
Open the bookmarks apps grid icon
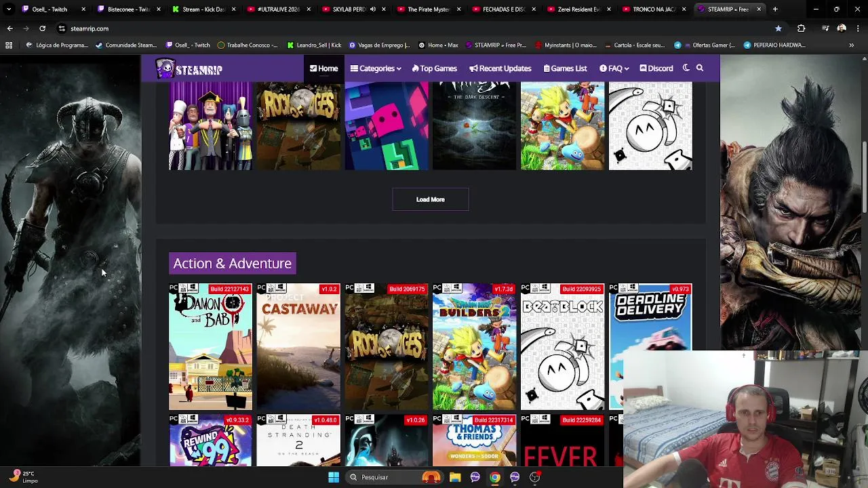tap(9, 45)
